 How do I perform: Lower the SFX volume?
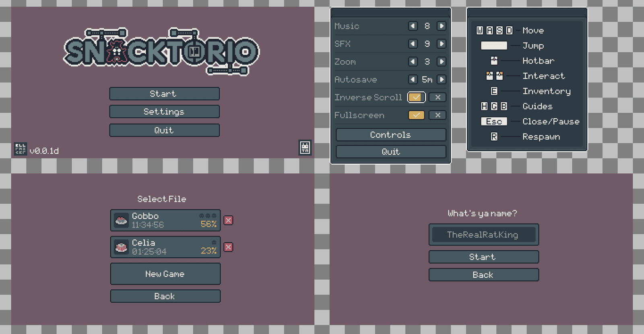tap(413, 44)
